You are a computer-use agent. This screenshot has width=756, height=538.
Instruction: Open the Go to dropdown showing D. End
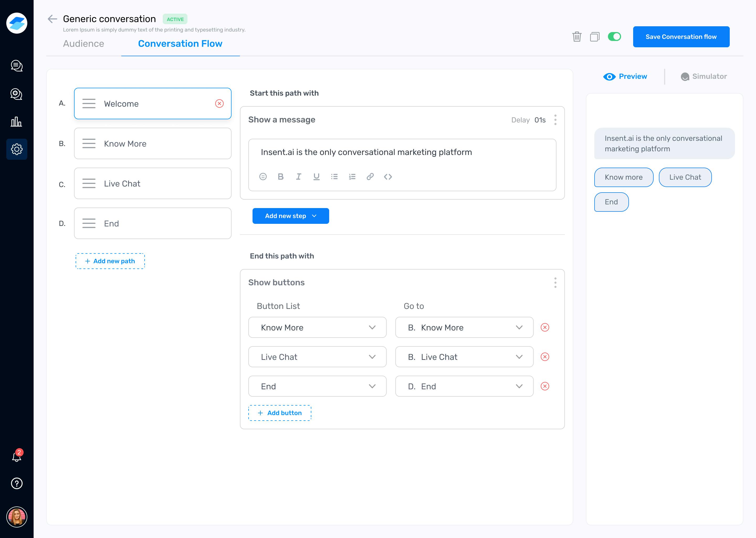(464, 386)
